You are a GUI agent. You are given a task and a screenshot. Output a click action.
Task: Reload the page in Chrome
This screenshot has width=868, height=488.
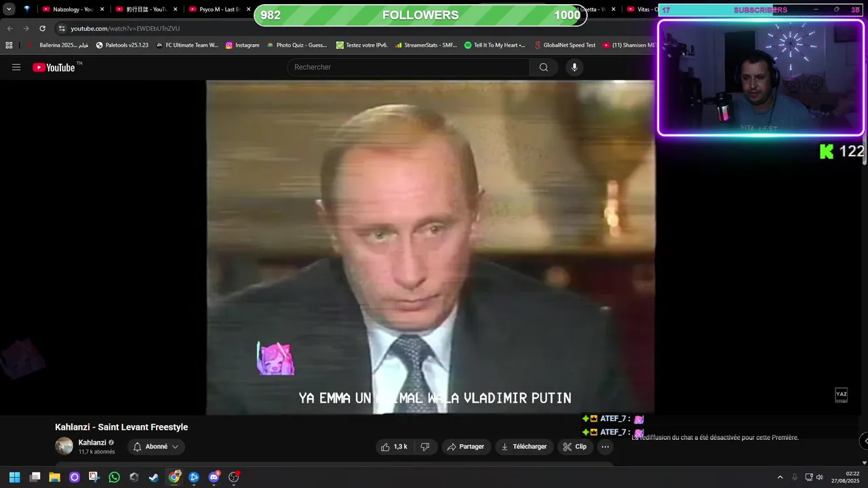[42, 28]
